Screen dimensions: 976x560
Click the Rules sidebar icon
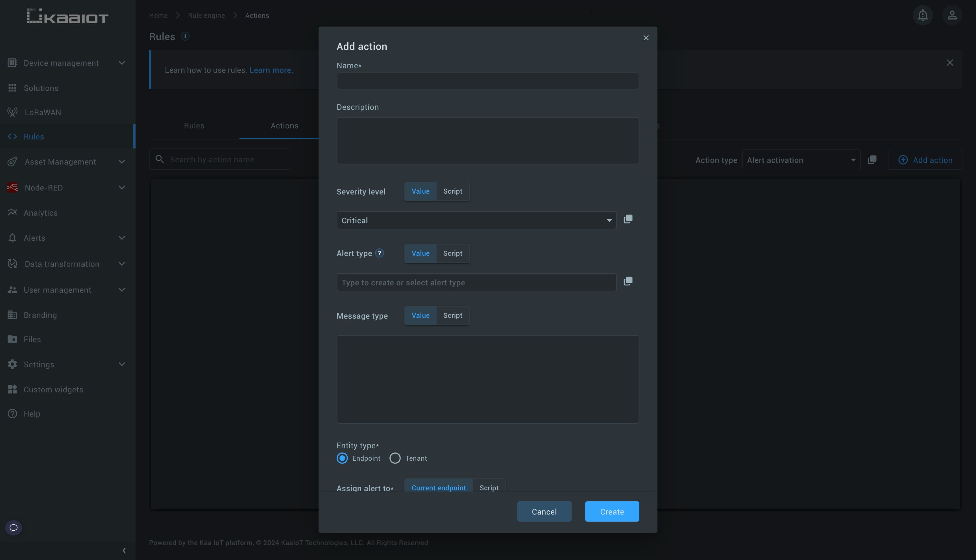[12, 137]
